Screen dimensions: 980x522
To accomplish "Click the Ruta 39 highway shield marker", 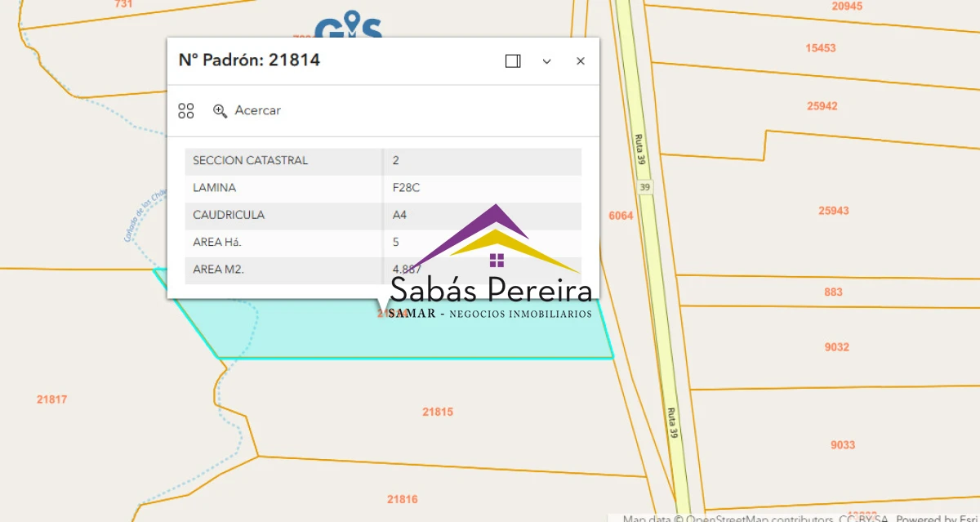I will tap(644, 187).
